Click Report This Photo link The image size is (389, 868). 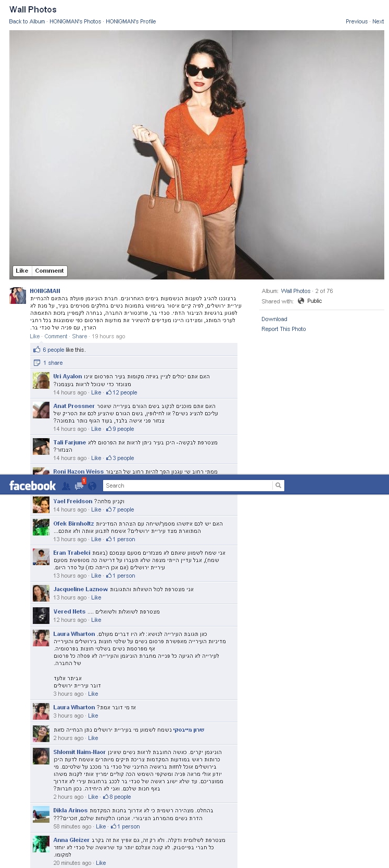[x=284, y=329]
